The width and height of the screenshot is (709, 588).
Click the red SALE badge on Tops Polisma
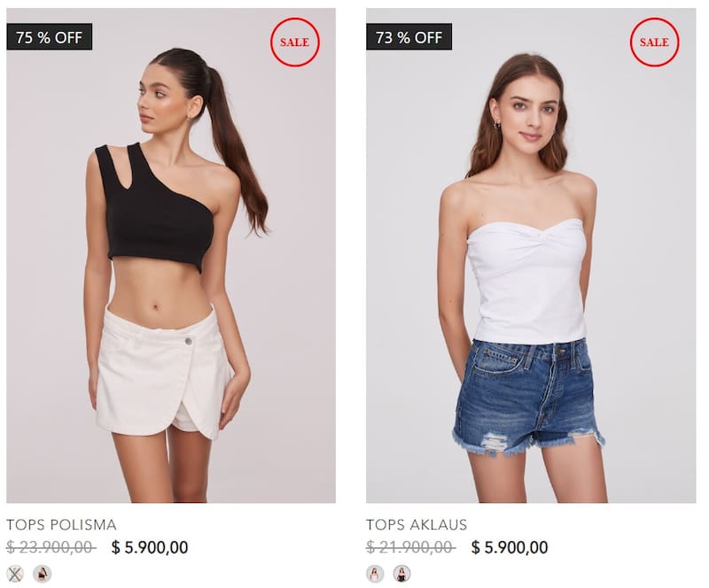click(x=295, y=42)
